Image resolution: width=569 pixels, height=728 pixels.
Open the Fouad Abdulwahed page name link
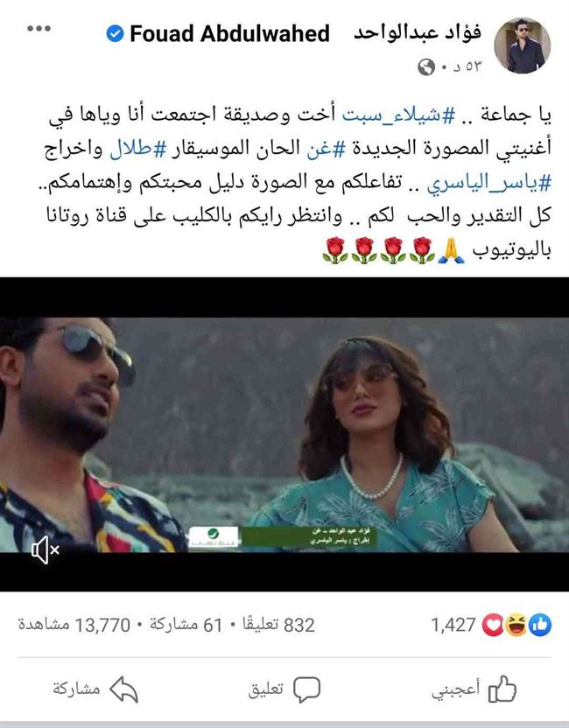(x=230, y=34)
